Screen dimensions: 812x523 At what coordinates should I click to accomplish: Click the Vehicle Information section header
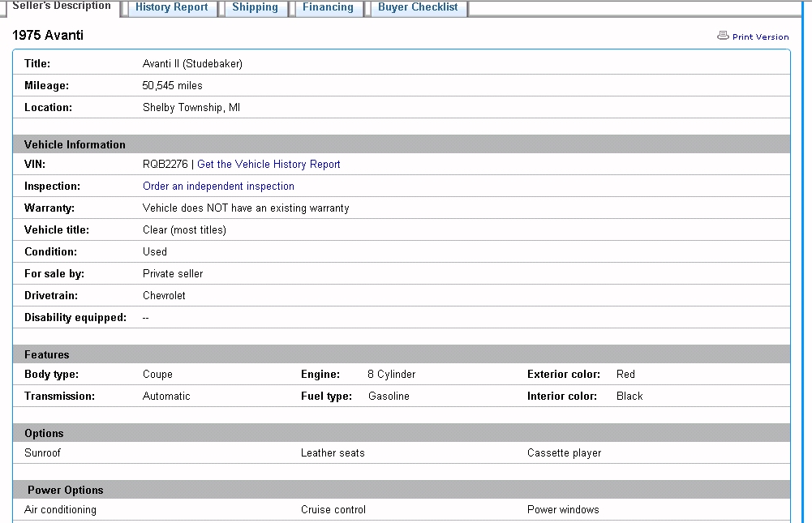[x=75, y=144]
